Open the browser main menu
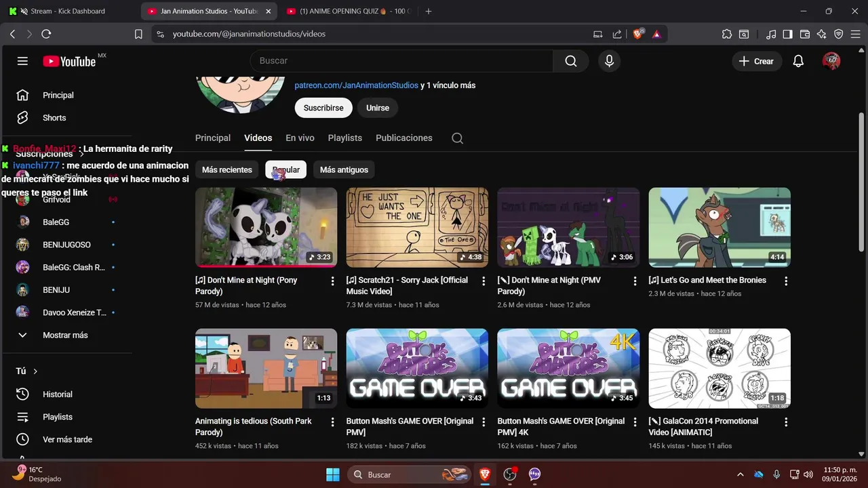868x488 pixels. [x=855, y=34]
